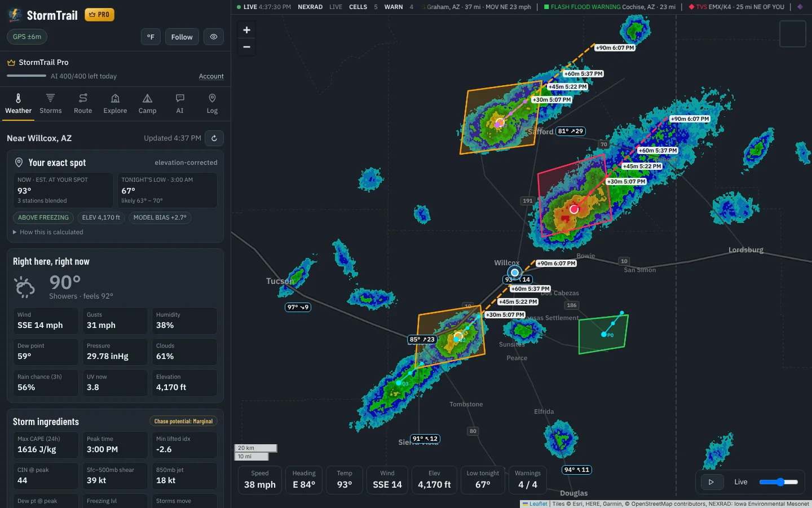
Task: Open the Camp tab tent icon
Action: [147, 98]
